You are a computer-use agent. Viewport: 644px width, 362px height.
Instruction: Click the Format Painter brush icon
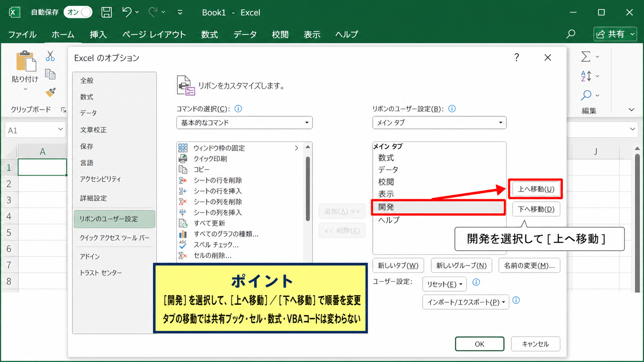(50, 92)
